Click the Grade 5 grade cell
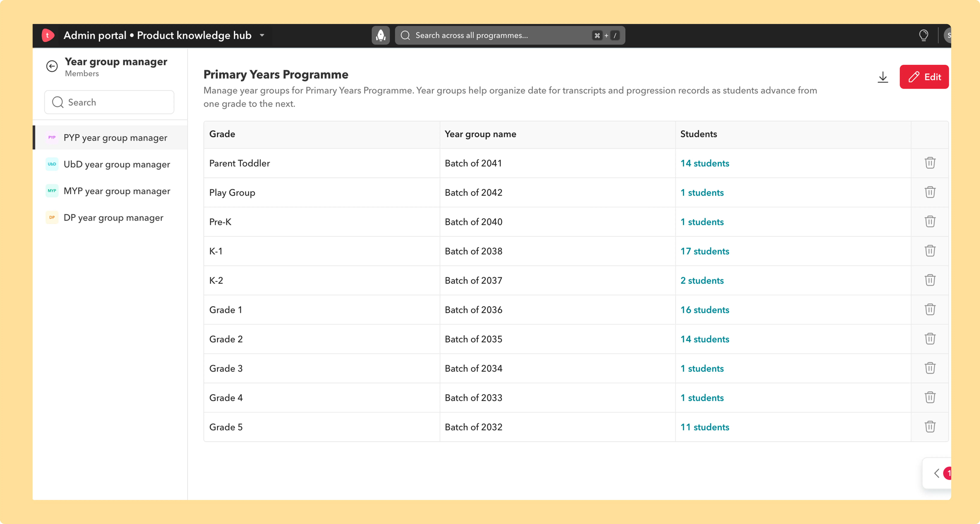980x524 pixels. click(322, 427)
